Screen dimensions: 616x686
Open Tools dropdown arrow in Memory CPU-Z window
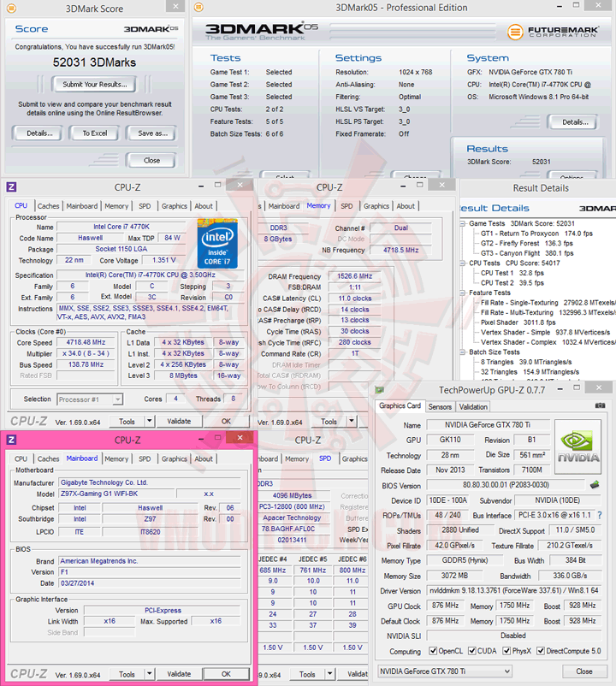pyautogui.click(x=352, y=422)
